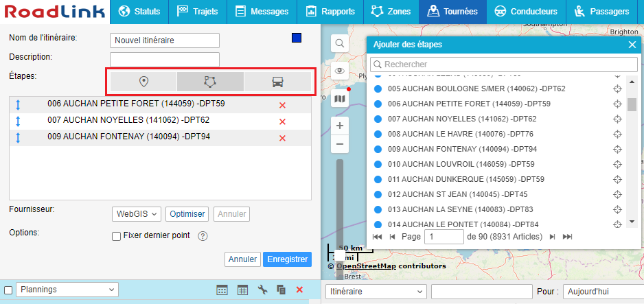
Task: Add step by map point pin icon
Action: point(143,82)
